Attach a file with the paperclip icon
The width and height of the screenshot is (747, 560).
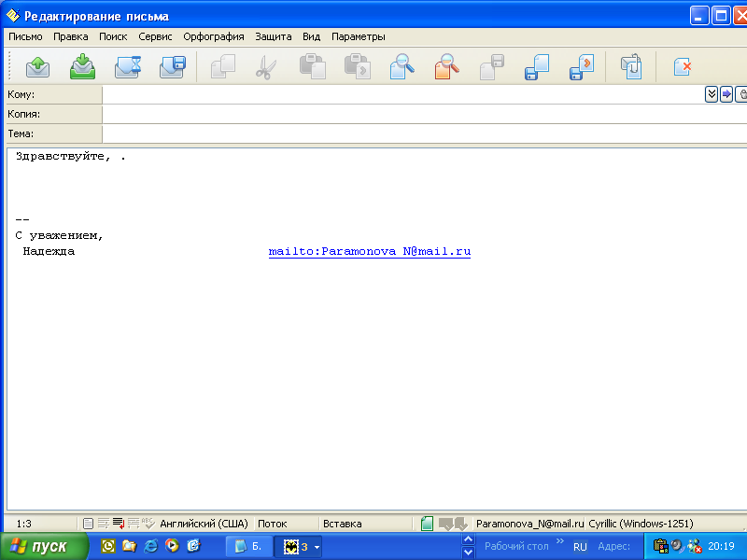pos(631,66)
